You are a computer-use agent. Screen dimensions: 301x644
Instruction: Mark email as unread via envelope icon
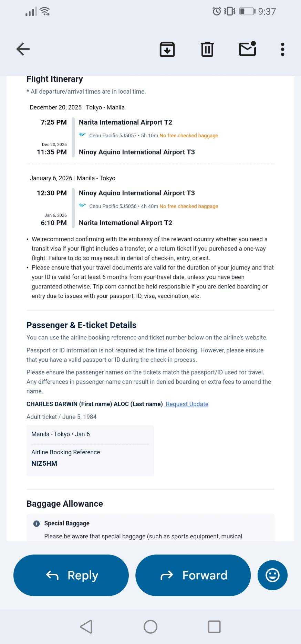247,49
